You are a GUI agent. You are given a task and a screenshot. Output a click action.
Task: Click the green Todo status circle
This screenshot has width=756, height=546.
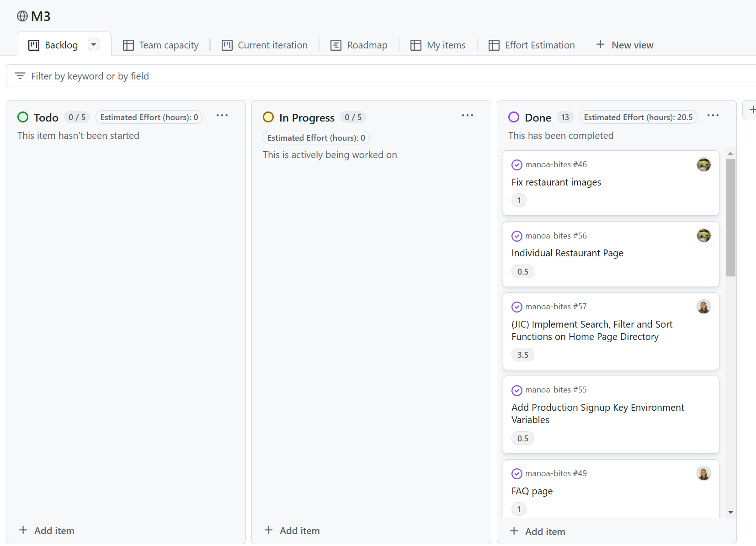23,117
